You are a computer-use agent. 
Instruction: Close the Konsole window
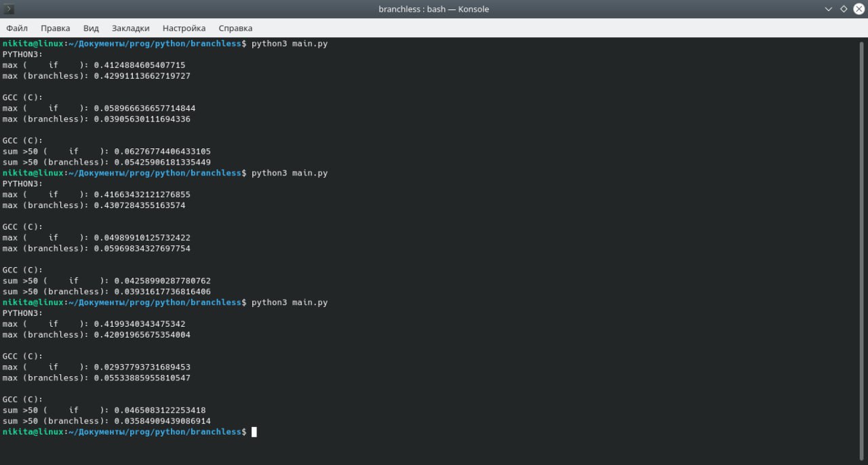[x=859, y=9]
